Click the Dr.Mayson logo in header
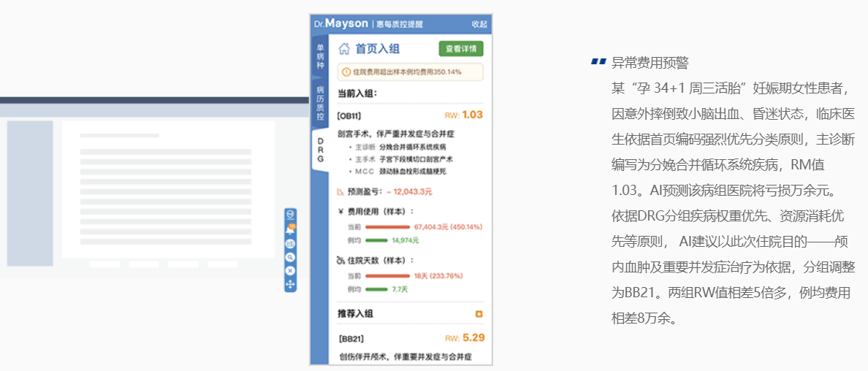Viewport: 868px width, 371px height. point(341,24)
